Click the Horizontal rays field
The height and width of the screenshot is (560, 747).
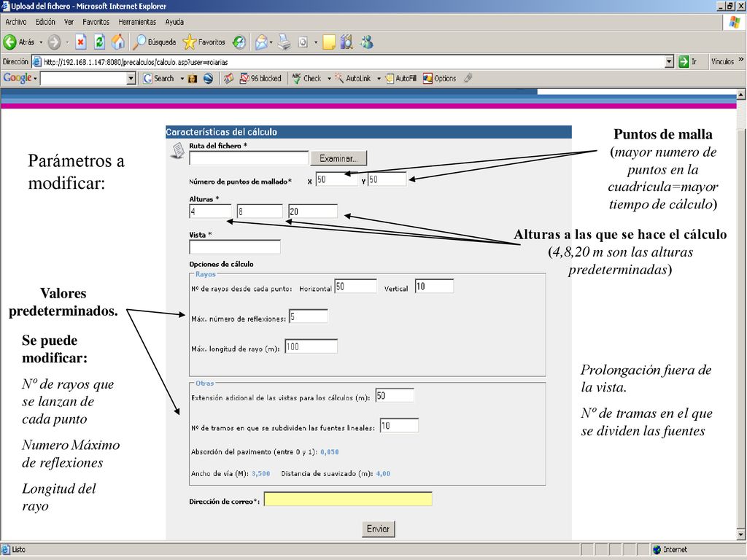[x=355, y=287]
